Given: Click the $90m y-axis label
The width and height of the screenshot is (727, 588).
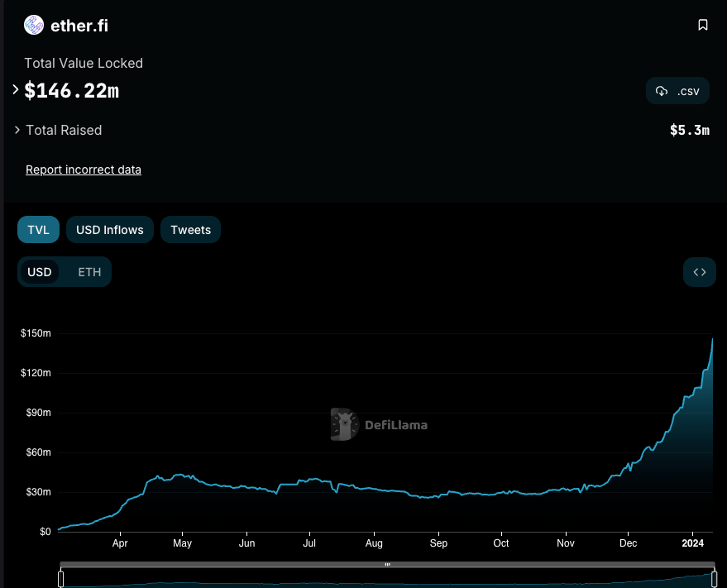Looking at the screenshot, I should point(38,413).
